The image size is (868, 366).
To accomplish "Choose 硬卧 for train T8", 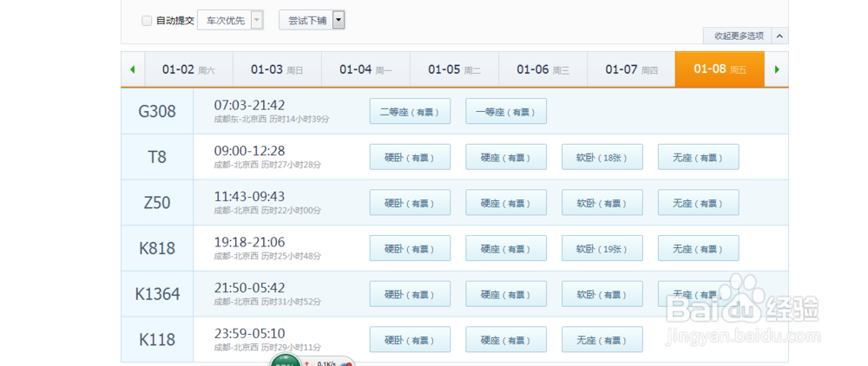I will click(x=411, y=157).
